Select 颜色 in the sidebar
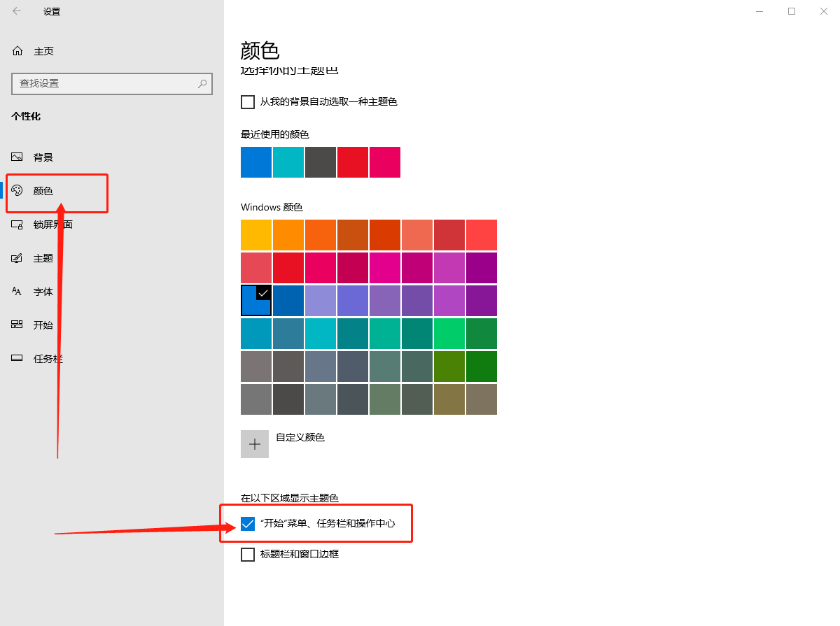 pyautogui.click(x=33, y=190)
